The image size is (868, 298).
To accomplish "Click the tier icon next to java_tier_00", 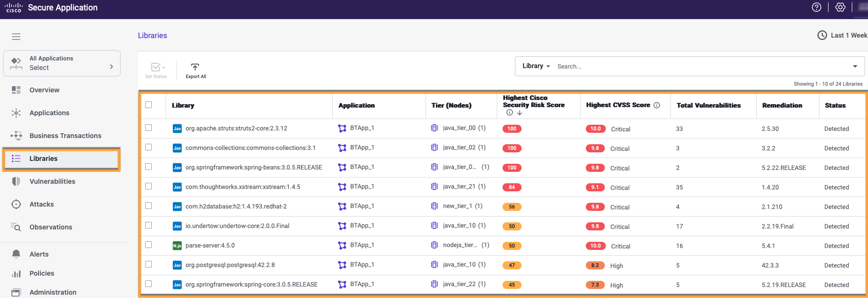I will [x=434, y=128].
